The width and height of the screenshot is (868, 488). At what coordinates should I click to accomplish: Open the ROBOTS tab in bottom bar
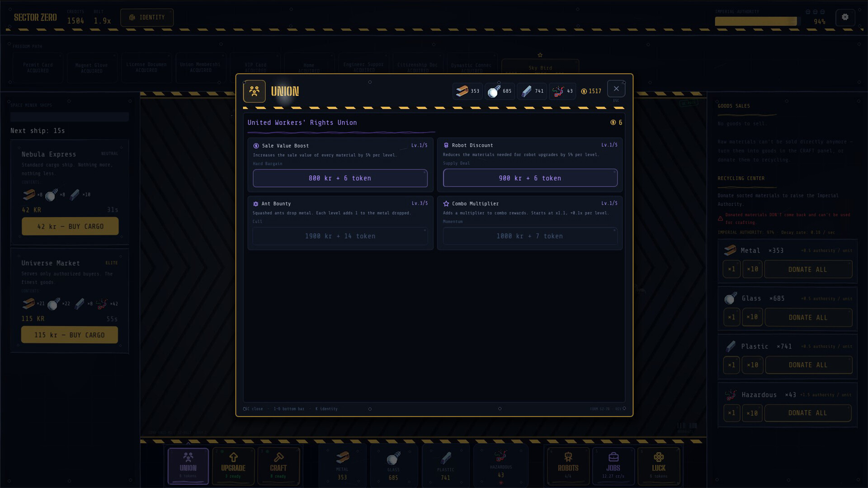click(568, 466)
